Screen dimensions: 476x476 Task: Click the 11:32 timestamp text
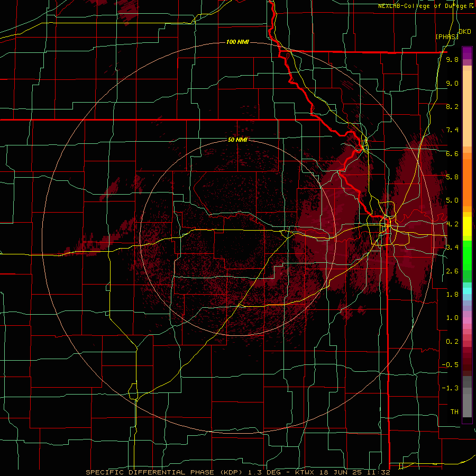pos(378,472)
